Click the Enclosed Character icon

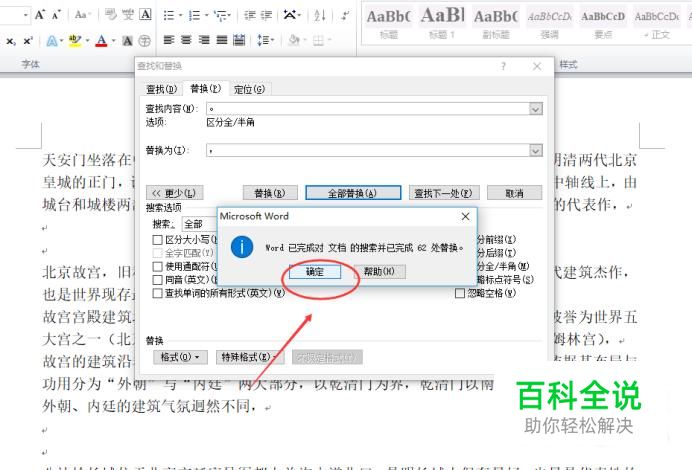(x=144, y=41)
